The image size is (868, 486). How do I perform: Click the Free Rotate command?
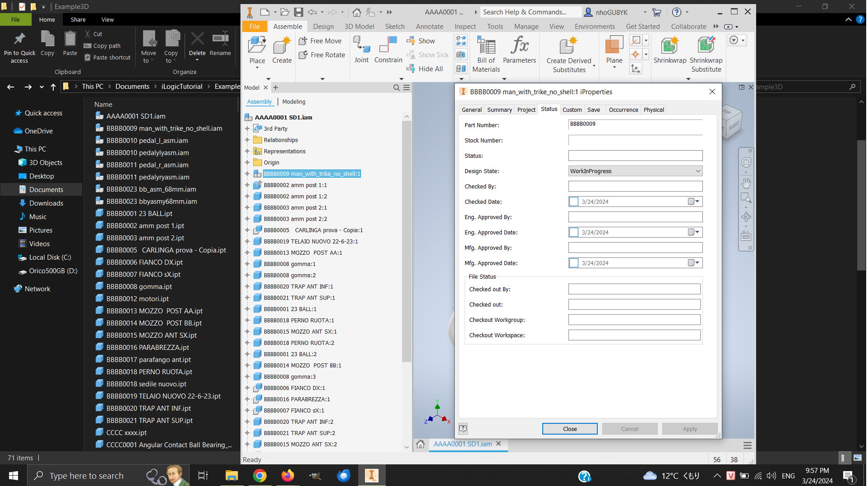click(x=321, y=55)
